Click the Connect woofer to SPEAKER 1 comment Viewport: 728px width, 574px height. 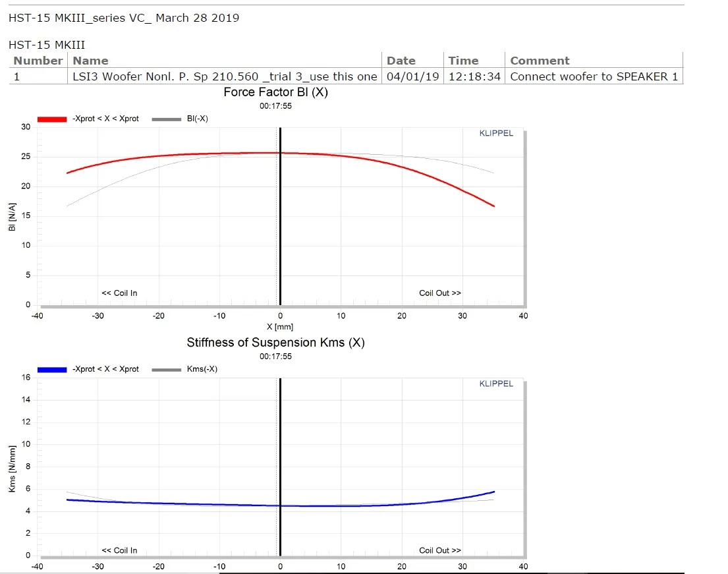594,76
